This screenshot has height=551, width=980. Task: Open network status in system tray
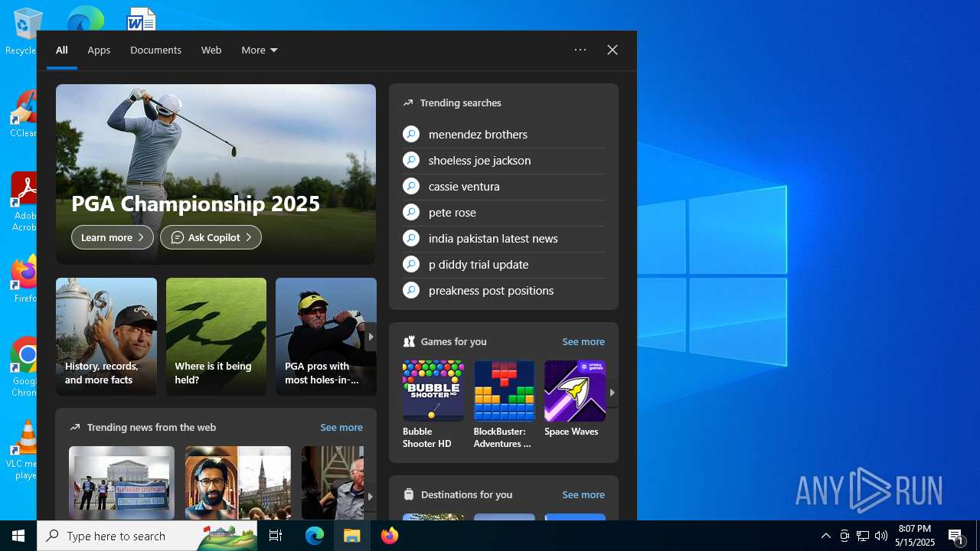point(863,536)
